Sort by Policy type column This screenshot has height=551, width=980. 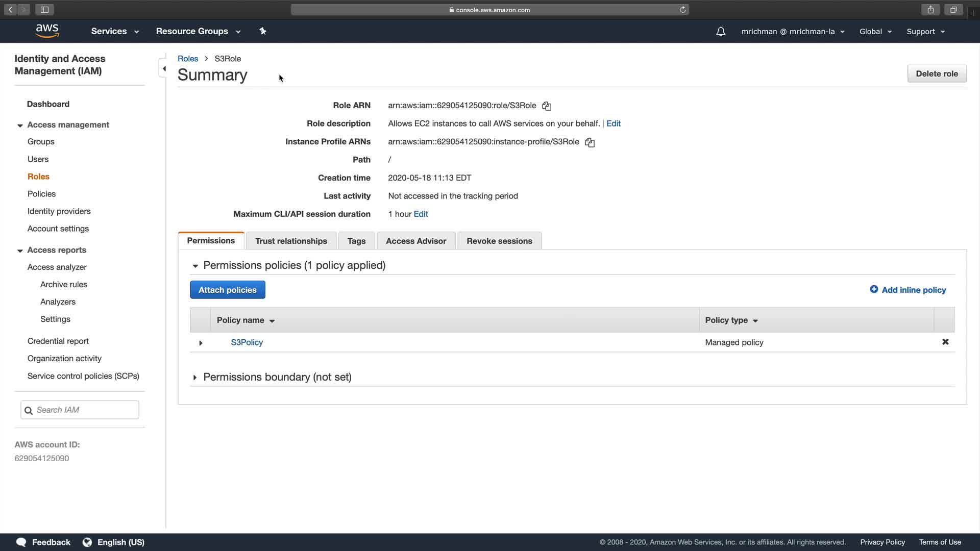[x=731, y=320]
